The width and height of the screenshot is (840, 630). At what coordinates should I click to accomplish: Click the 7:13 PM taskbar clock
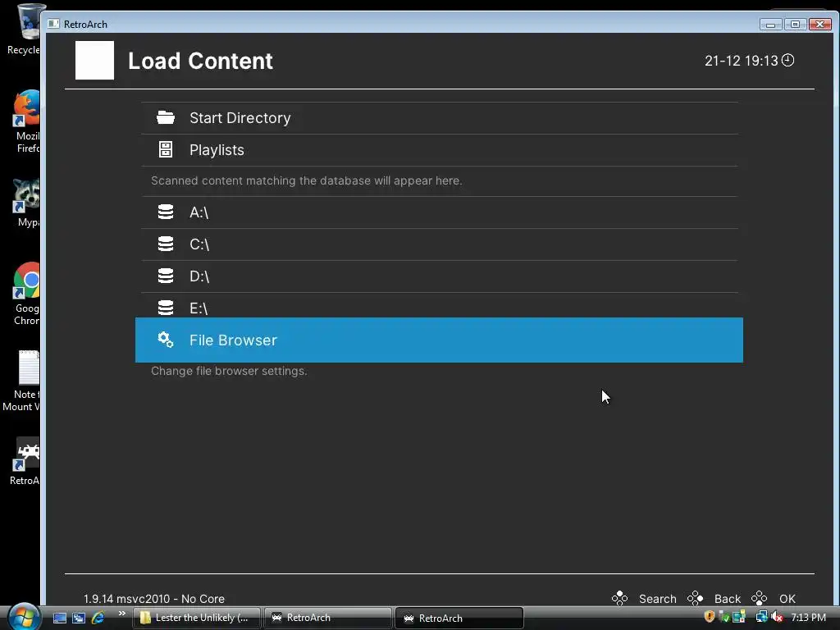pos(808,617)
